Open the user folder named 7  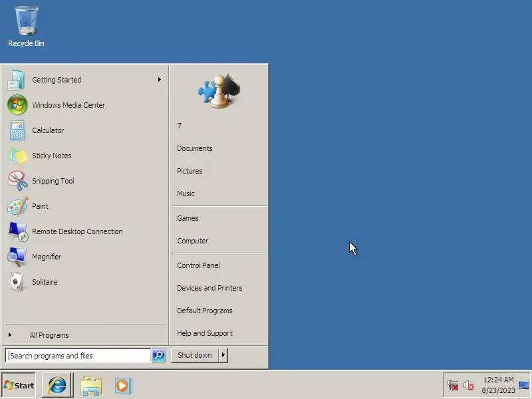pos(180,126)
